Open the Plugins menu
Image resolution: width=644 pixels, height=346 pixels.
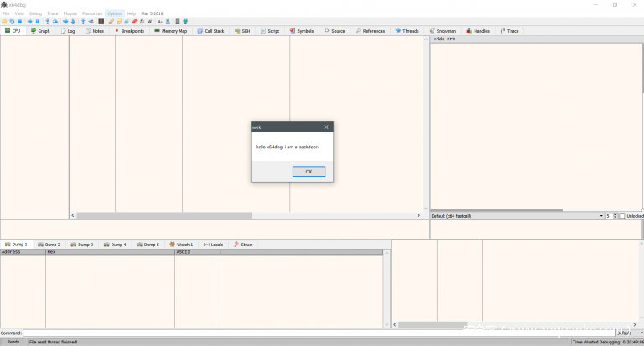[x=70, y=13]
